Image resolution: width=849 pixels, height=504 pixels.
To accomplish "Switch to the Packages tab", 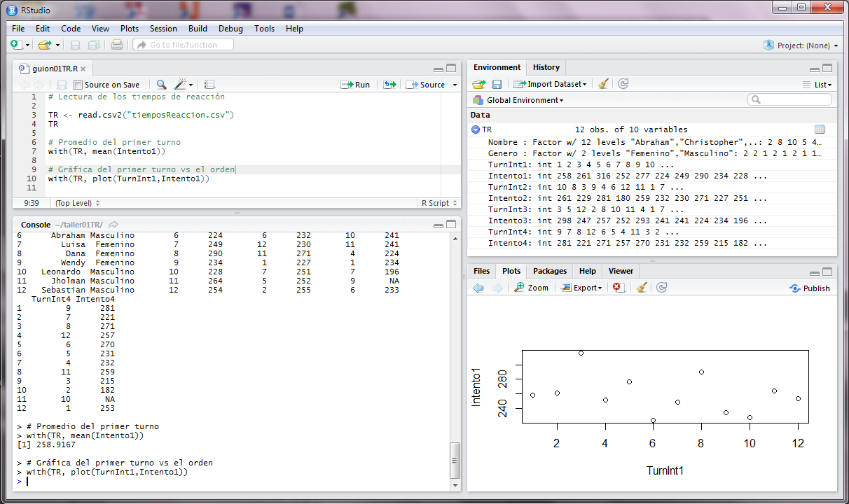I will (550, 271).
